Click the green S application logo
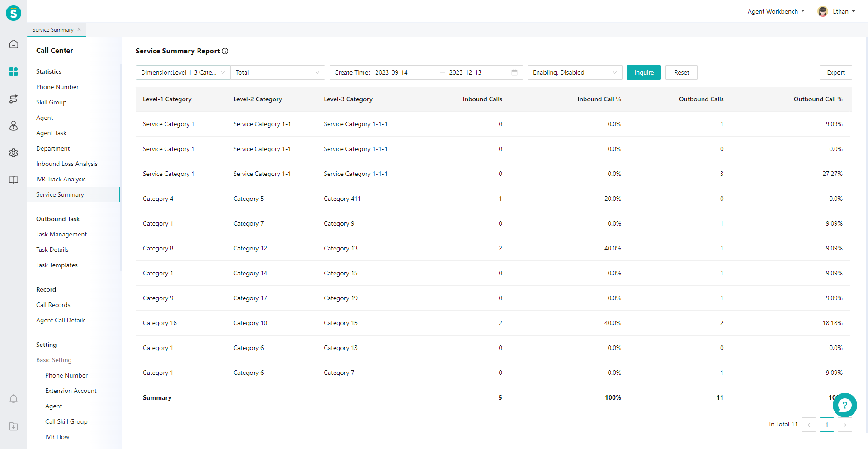This screenshot has height=449, width=868. coord(14,13)
